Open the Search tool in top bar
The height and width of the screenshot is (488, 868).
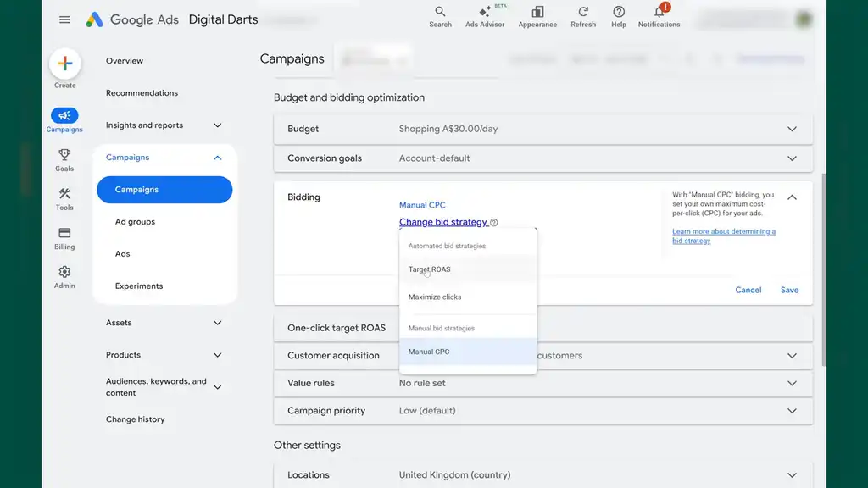[440, 17]
